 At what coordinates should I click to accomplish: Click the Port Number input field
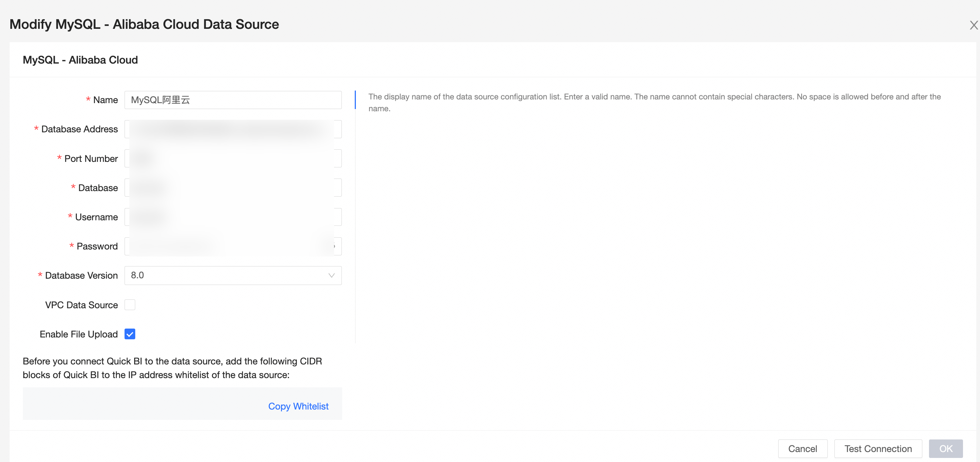pos(233,159)
